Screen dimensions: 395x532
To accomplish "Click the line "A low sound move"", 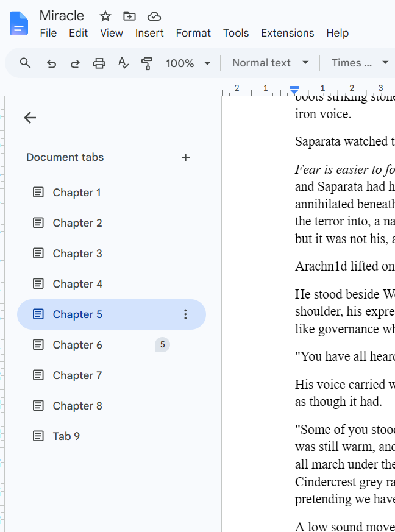I will (x=345, y=527).
